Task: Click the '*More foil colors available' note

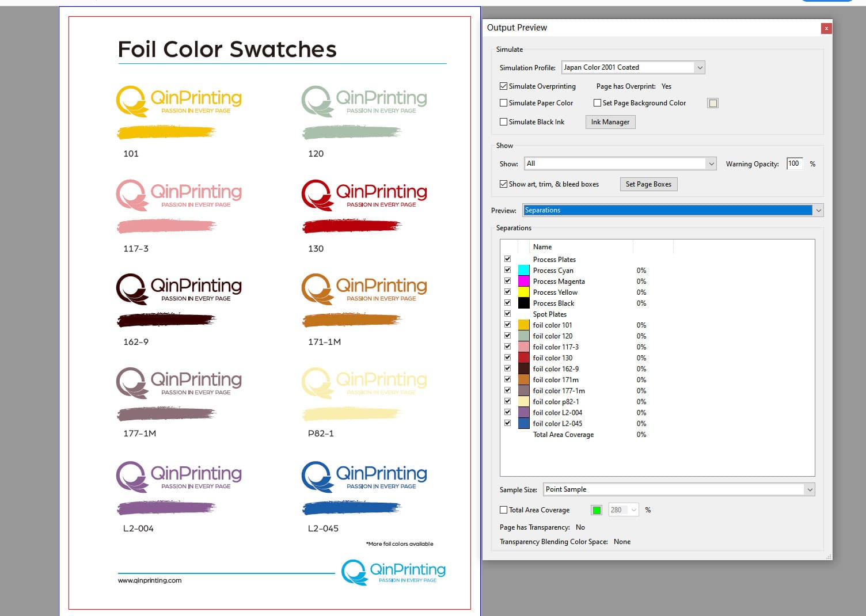Action: pos(400,543)
